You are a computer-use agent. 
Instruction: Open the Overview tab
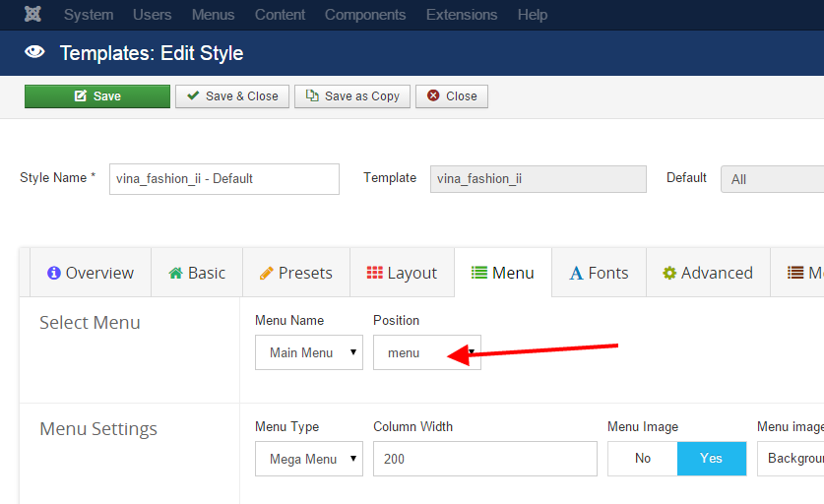tap(91, 273)
